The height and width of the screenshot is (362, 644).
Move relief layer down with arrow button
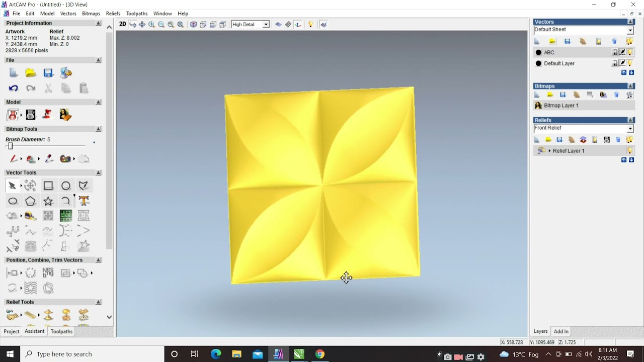click(x=631, y=160)
